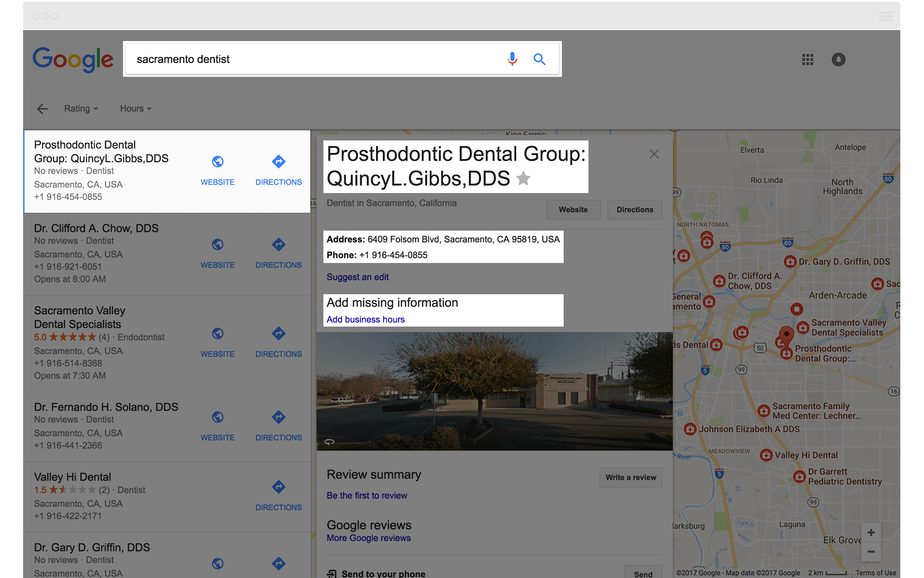
Task: Save place with the star icon
Action: tap(523, 179)
